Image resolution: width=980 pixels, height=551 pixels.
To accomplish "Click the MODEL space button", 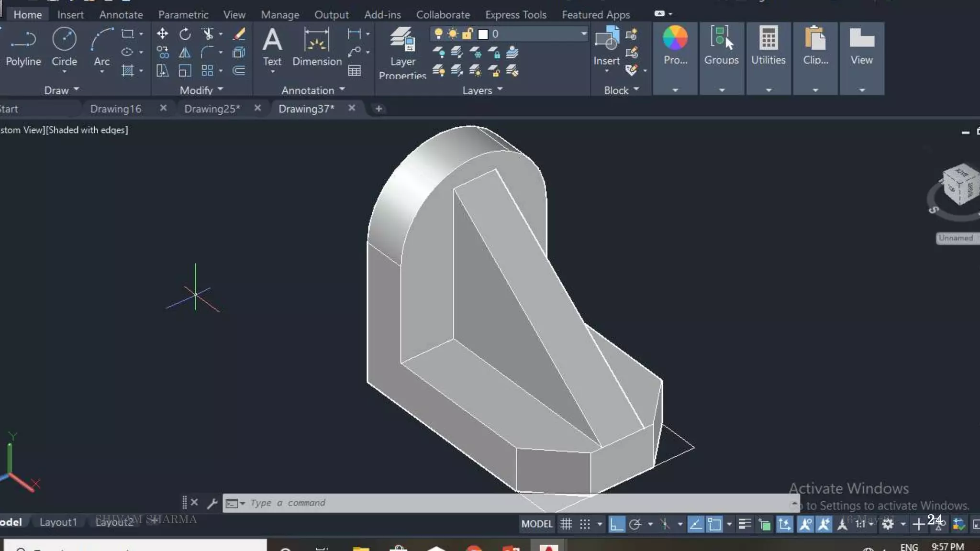I will (x=537, y=524).
